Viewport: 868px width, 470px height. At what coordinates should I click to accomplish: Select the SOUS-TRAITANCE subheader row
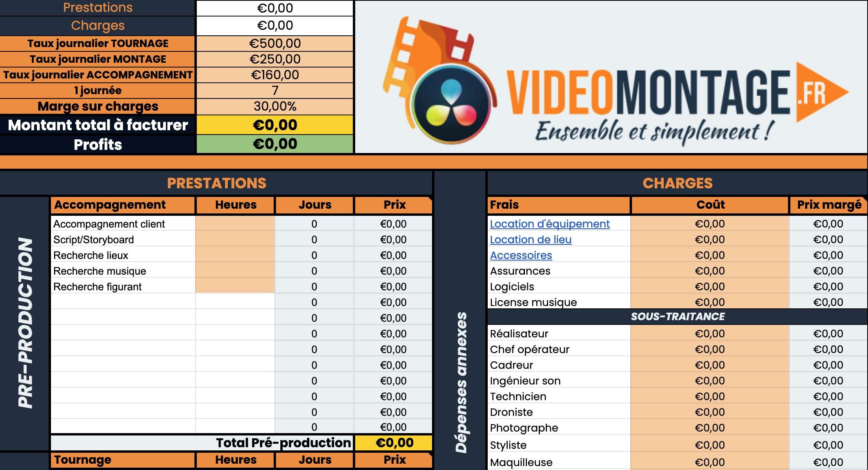coord(677,317)
